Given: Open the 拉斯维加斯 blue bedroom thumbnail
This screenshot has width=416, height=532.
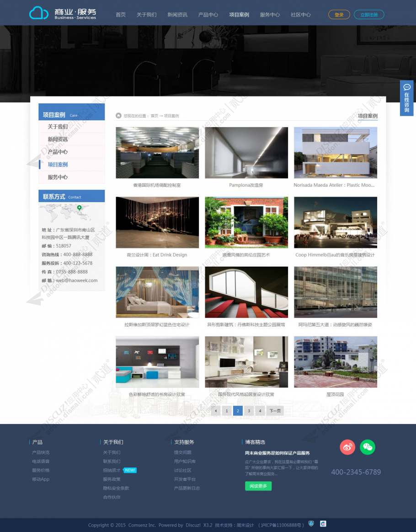Looking at the screenshot, I should (x=157, y=292).
